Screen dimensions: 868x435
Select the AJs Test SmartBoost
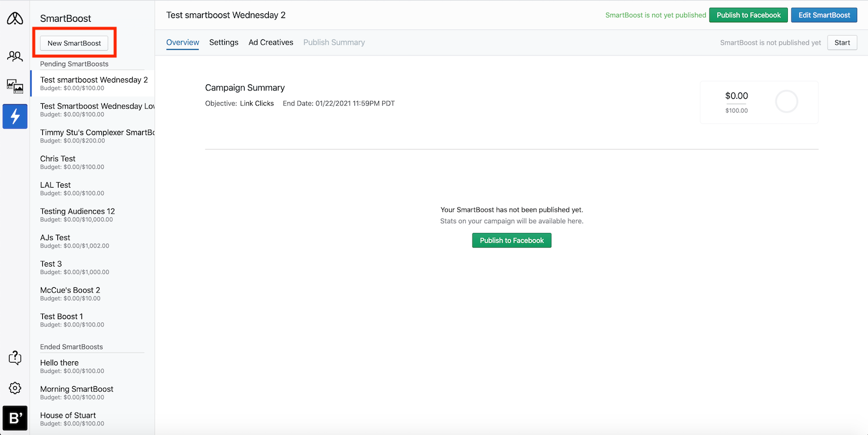[93, 241]
